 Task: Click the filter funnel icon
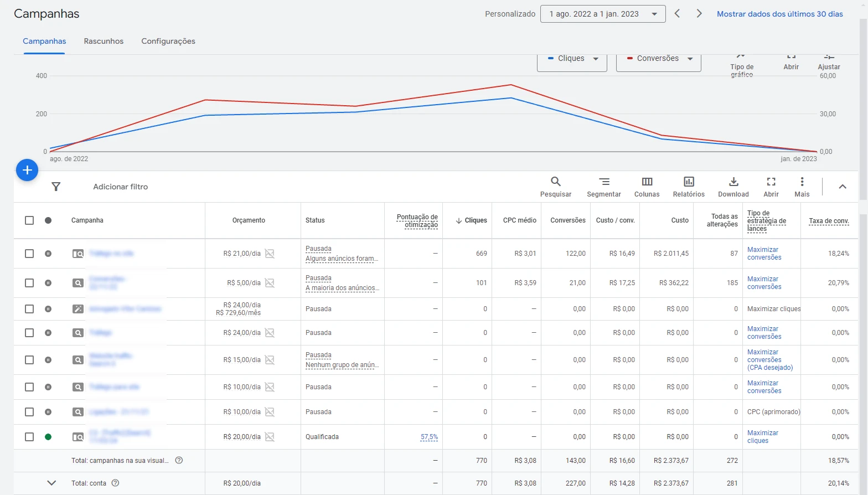tap(56, 187)
